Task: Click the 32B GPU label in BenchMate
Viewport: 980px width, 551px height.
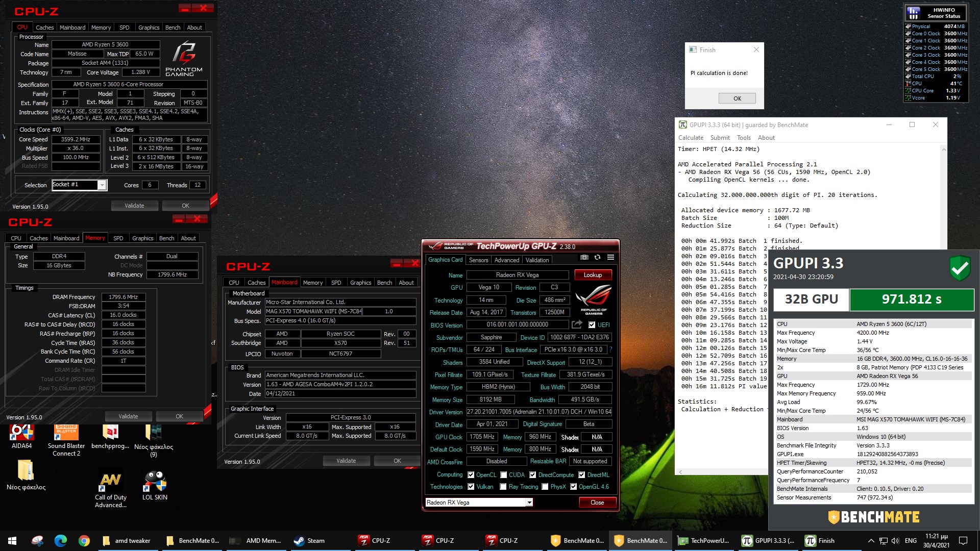Action: click(x=811, y=299)
